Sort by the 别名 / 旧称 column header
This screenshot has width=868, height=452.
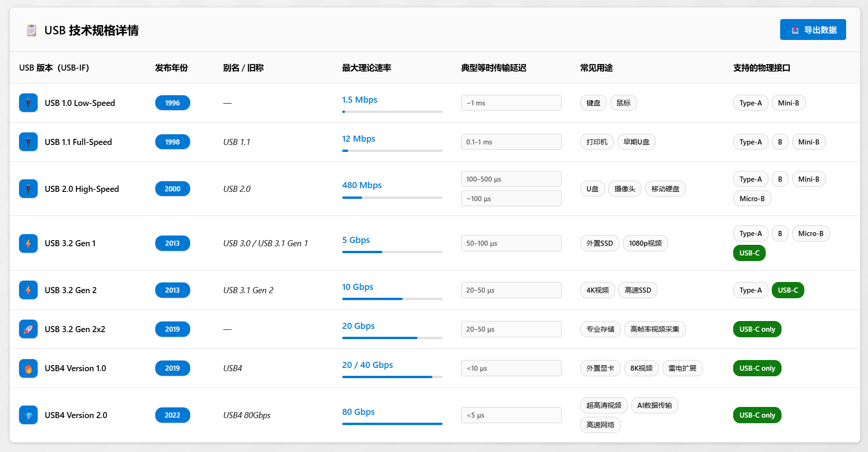click(243, 68)
